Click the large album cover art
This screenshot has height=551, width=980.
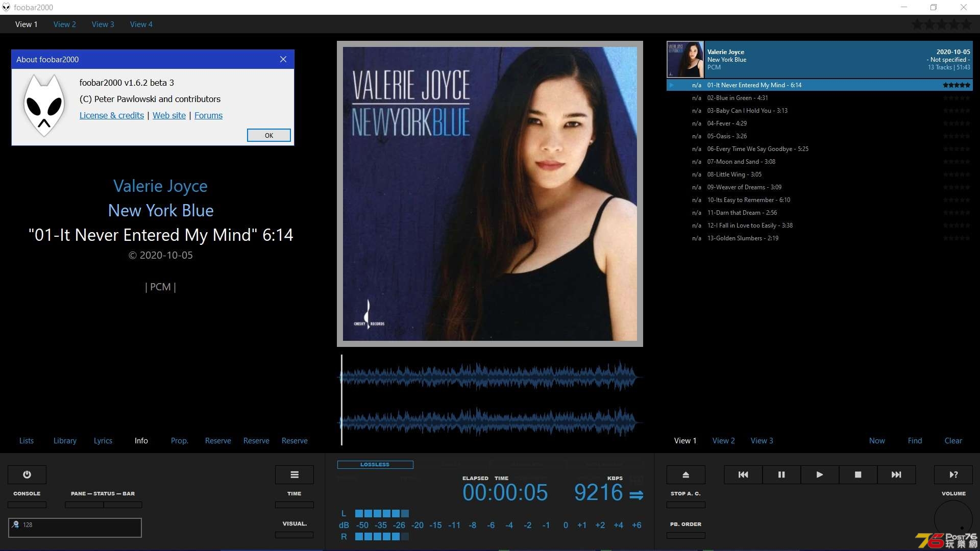click(490, 194)
